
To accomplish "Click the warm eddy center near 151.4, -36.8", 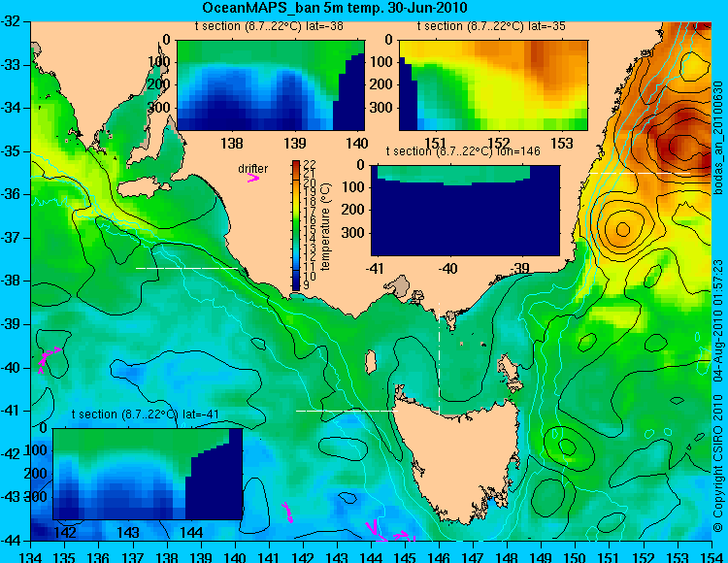I will pos(623,229).
